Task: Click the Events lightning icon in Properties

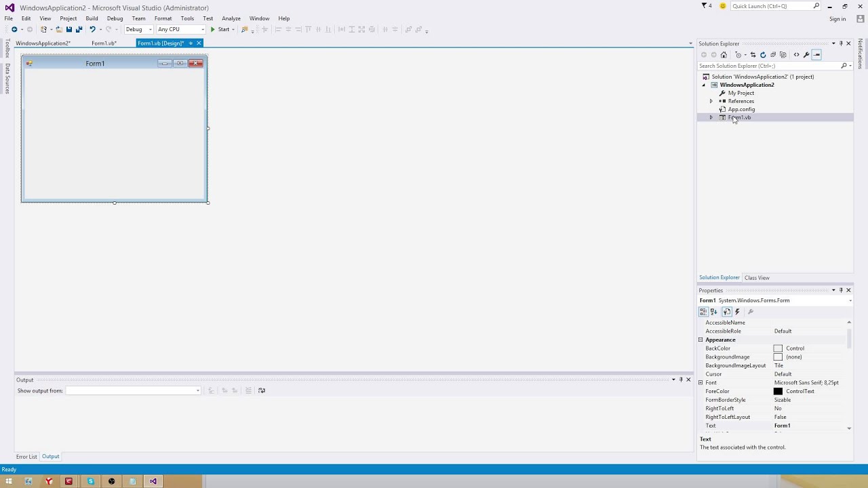Action: [737, 312]
